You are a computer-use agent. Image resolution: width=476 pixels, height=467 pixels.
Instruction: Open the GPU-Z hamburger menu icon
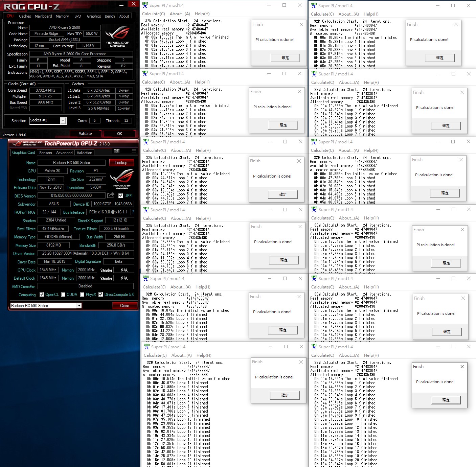(134, 151)
